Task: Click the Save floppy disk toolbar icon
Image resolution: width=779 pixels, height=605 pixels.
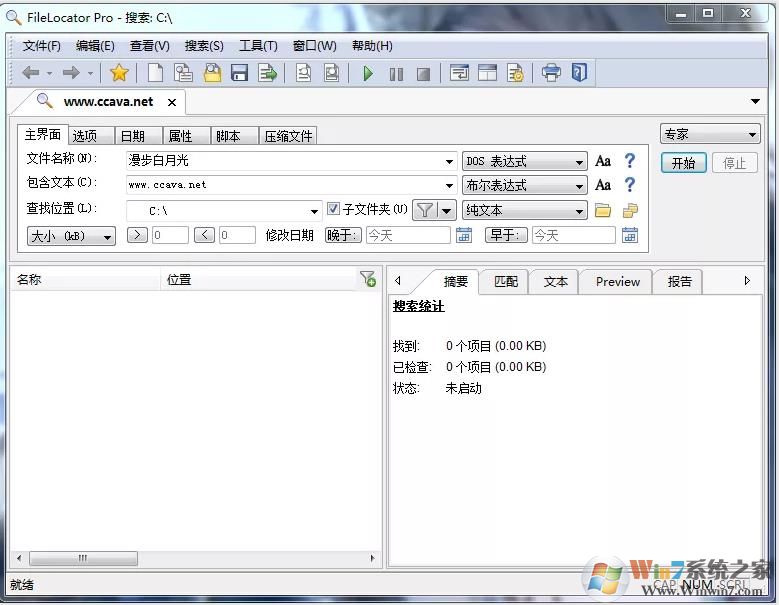Action: click(239, 73)
